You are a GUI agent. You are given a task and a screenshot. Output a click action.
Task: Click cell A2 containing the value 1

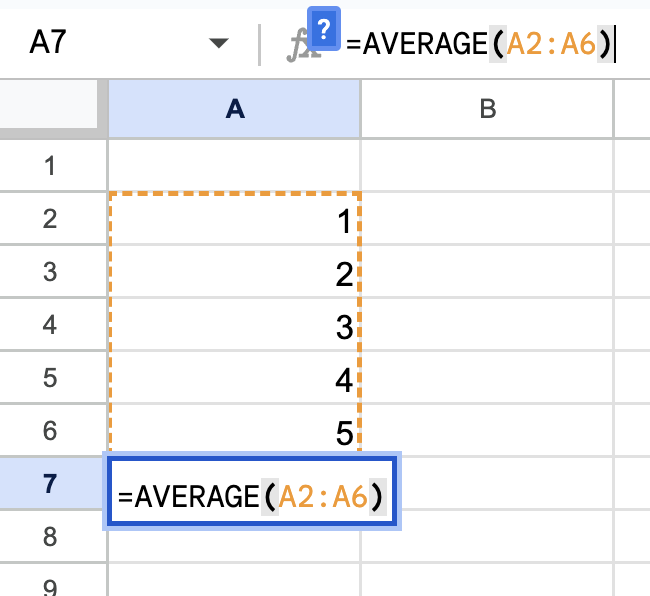[234, 220]
